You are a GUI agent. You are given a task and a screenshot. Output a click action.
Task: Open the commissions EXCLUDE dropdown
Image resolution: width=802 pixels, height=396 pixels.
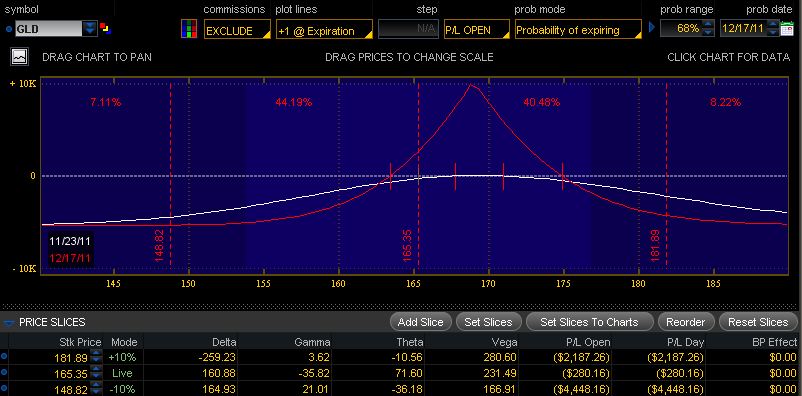[237, 30]
